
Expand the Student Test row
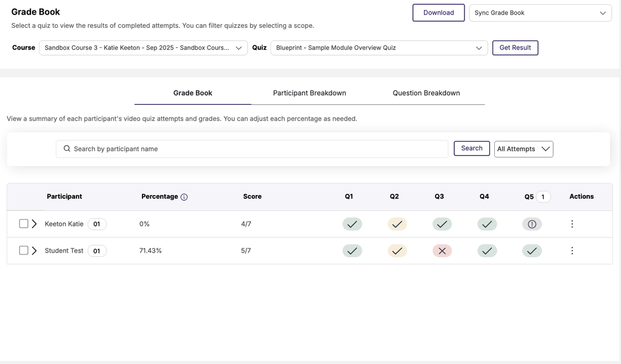[x=34, y=251]
